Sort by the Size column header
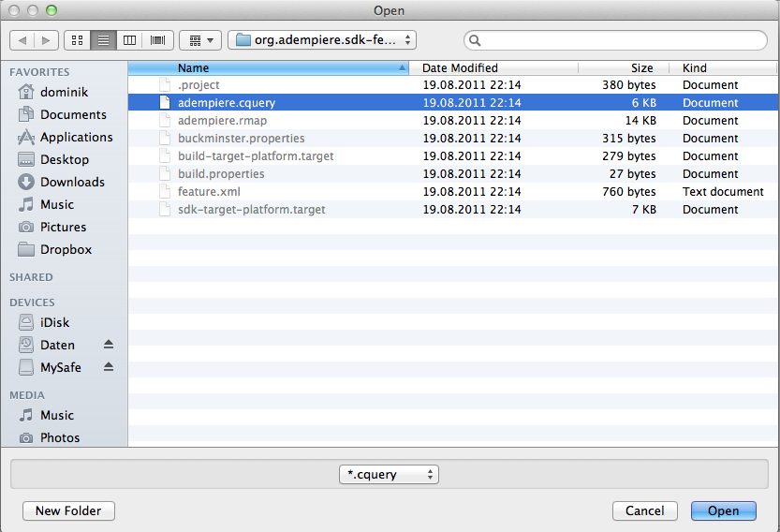Screen dimensions: 780x532 [624, 68]
